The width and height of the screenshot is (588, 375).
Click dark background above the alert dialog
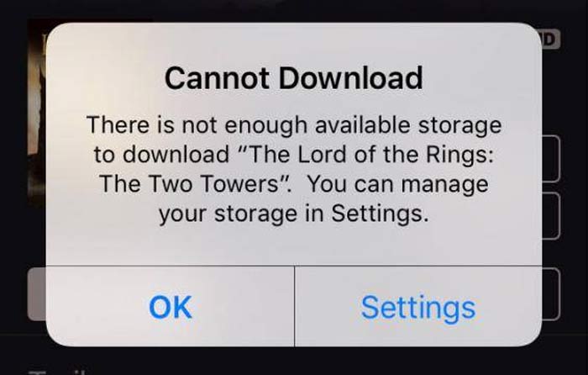click(x=294, y=10)
